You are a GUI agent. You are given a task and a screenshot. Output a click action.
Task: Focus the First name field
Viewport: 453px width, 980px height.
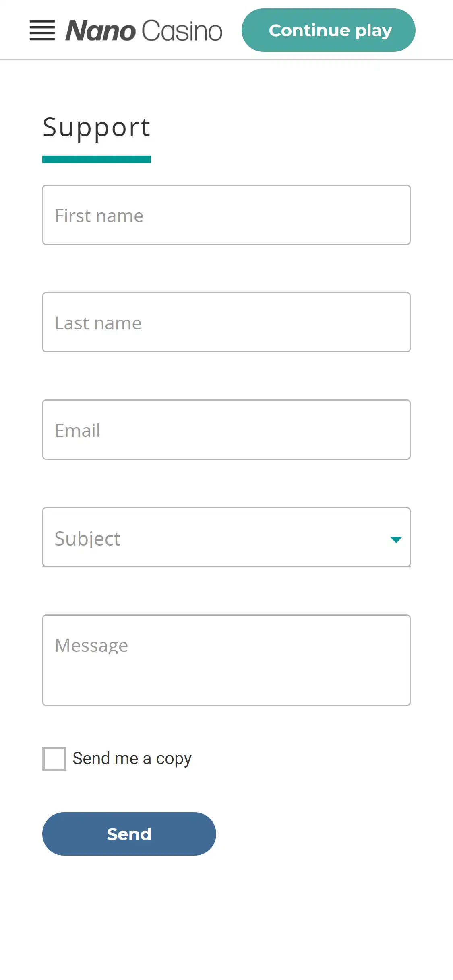pyautogui.click(x=226, y=215)
